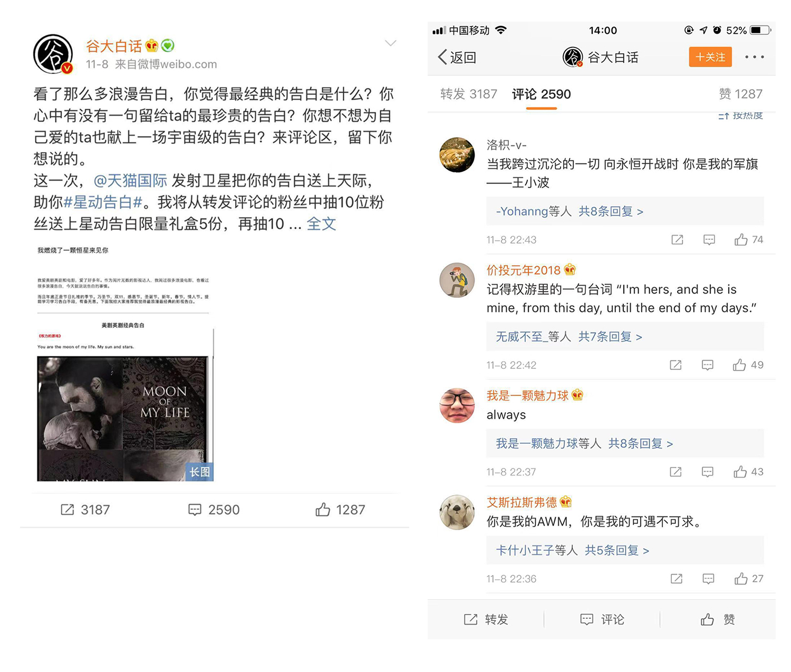Tap 赞 in the bottom action bar

click(x=717, y=619)
